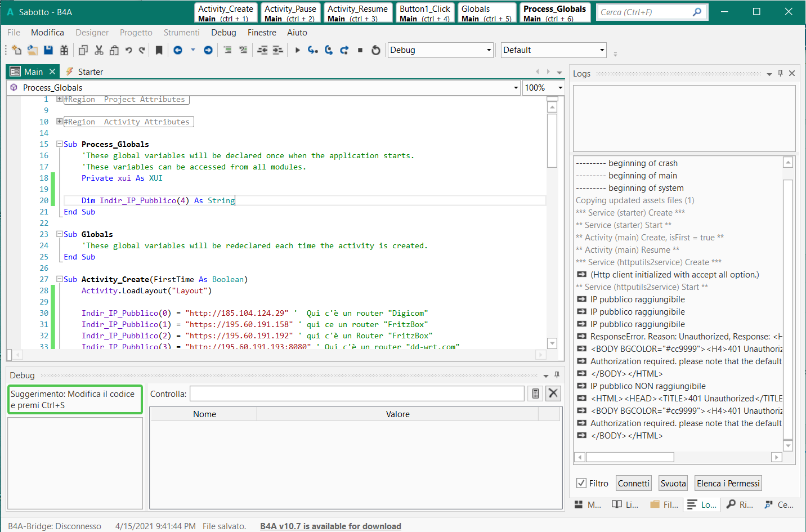This screenshot has width=806, height=532.
Task: Open the 100% zoom level dropdown
Action: (x=560, y=88)
